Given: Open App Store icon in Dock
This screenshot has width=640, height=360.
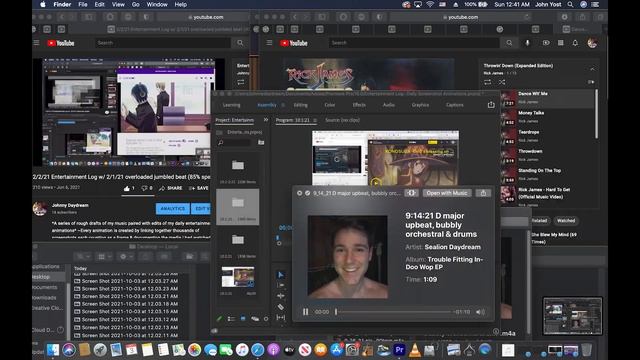Looking at the screenshot, I should point(336,350).
